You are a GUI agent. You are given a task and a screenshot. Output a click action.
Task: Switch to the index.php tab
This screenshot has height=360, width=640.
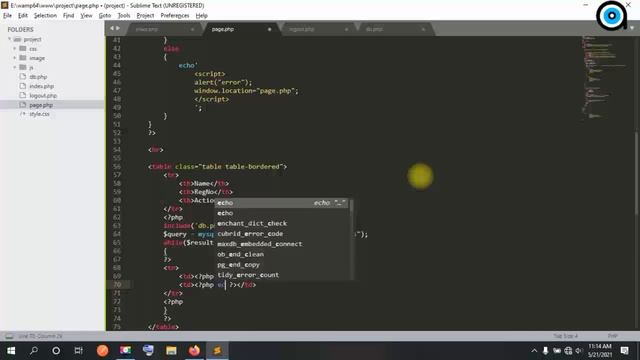163,29
